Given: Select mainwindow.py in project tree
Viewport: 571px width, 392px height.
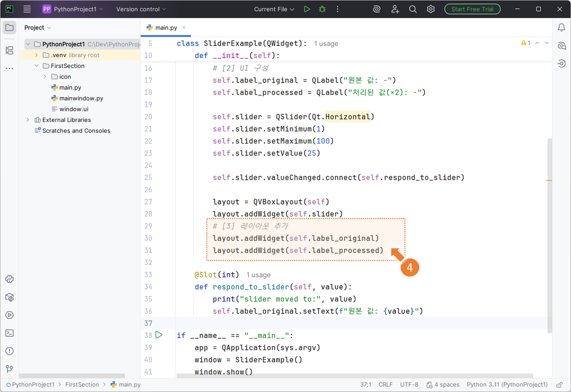Looking at the screenshot, I should [x=81, y=98].
